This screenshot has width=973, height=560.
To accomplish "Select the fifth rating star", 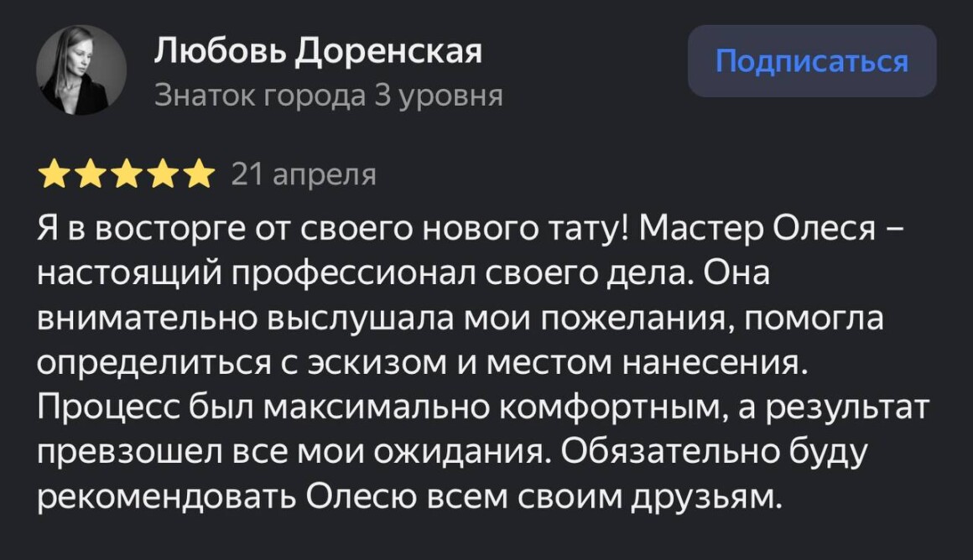I will point(199,174).
